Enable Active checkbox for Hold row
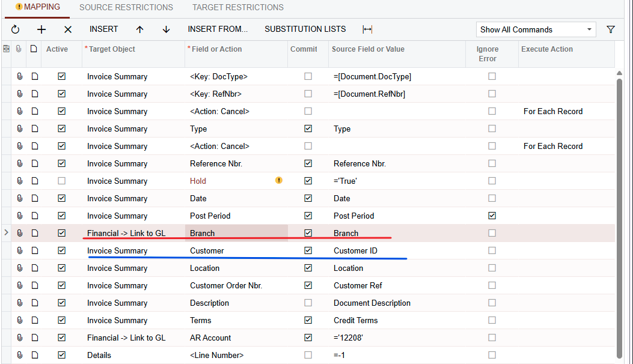 point(61,181)
